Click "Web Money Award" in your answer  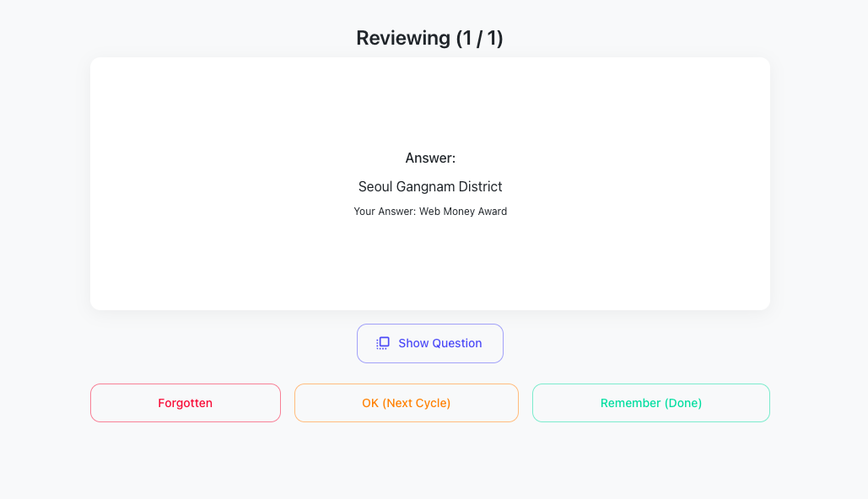(463, 212)
